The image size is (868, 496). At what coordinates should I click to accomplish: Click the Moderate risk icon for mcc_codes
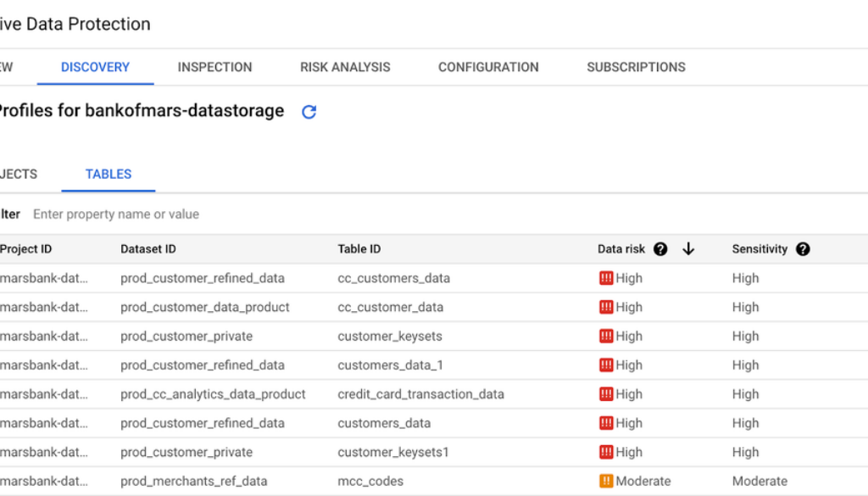coord(606,481)
